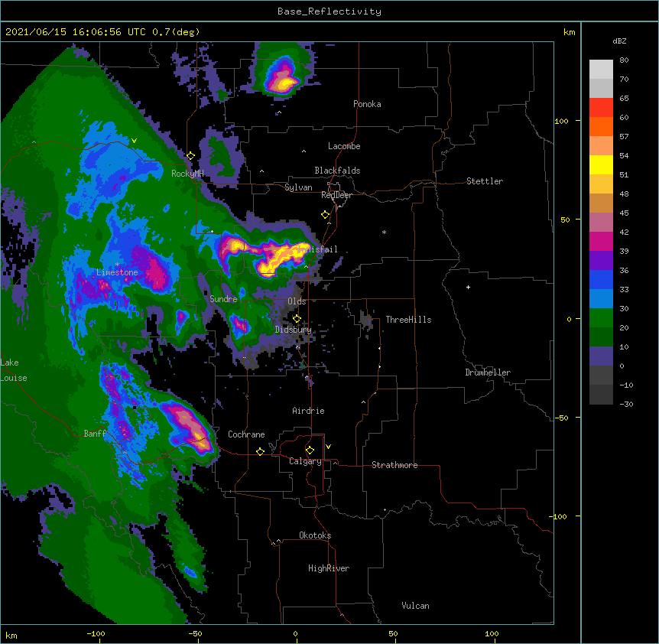
Task: Click the ThreeHills label
Action: coord(408,320)
